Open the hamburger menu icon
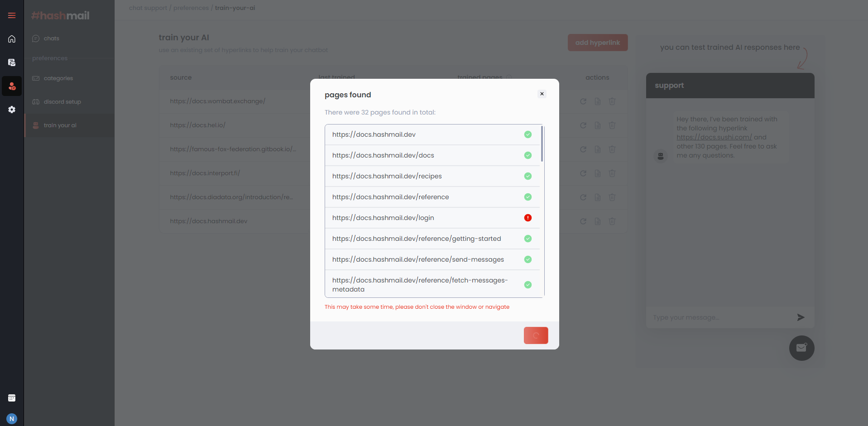The image size is (868, 426). tap(12, 15)
